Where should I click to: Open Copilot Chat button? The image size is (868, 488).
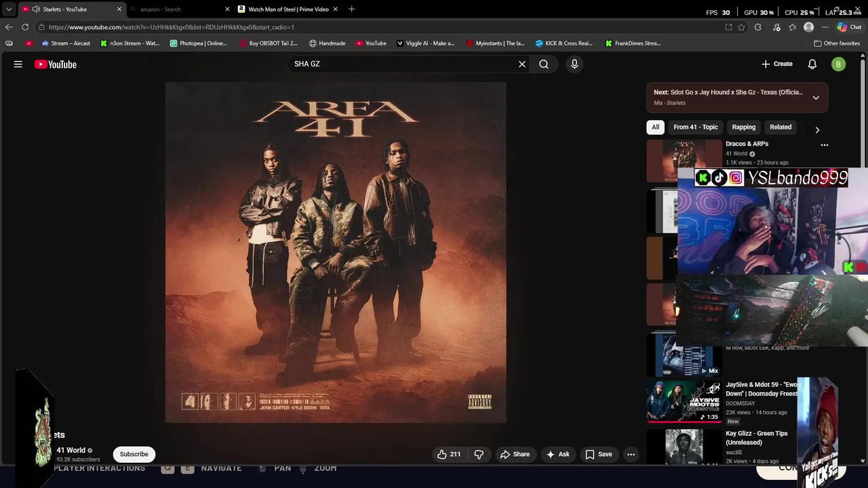click(849, 27)
